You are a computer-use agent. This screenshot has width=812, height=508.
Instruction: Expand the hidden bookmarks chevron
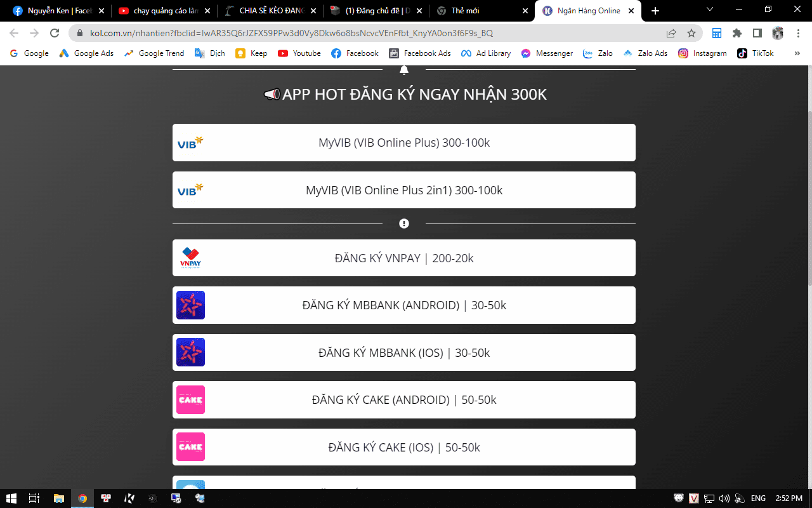[797, 53]
